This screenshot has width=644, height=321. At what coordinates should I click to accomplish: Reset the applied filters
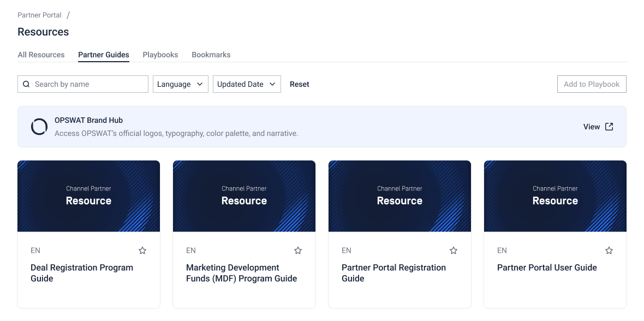tap(300, 84)
